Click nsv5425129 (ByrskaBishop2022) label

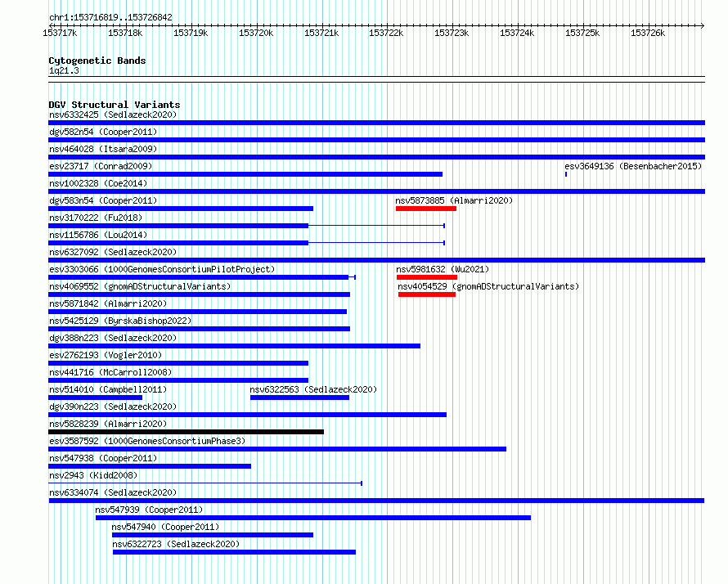120,321
